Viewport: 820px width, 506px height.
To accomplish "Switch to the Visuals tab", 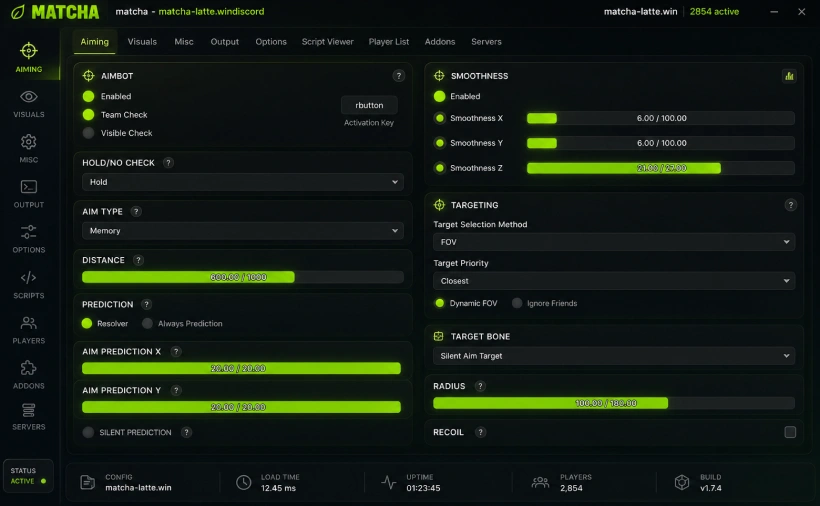I will pos(142,42).
